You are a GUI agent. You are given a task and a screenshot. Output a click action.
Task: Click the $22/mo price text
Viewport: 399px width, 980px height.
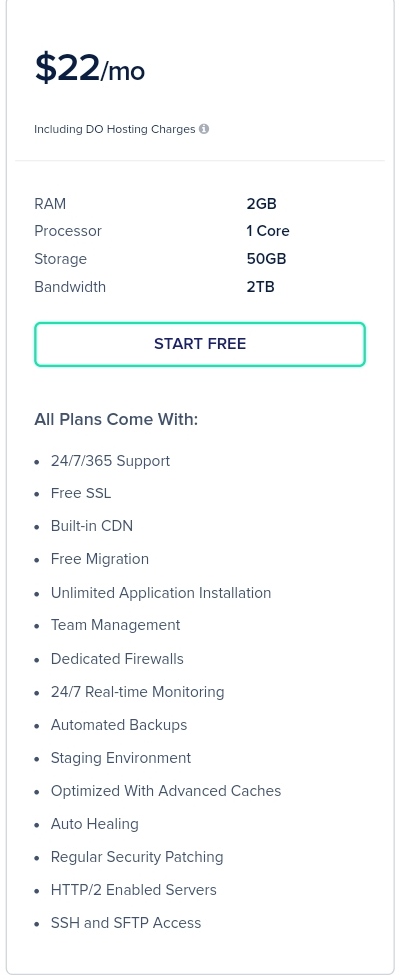89,68
